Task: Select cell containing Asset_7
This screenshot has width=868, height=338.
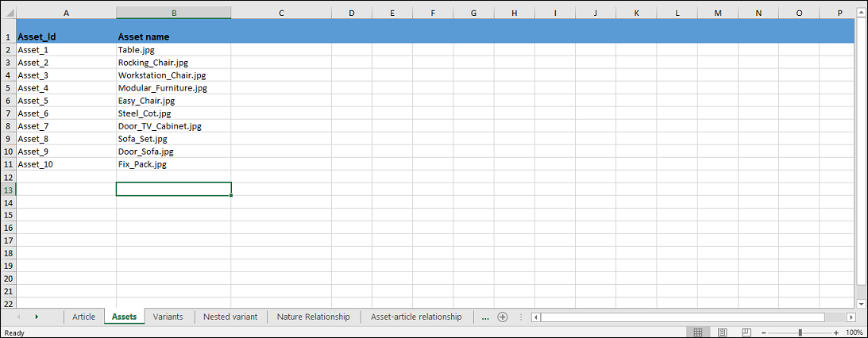Action: coord(67,126)
